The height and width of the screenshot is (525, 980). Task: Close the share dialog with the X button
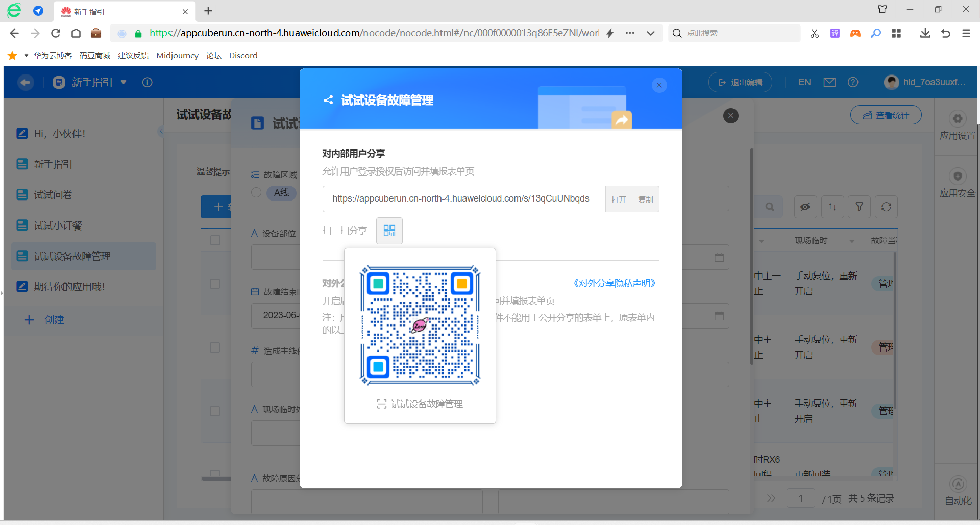point(659,85)
